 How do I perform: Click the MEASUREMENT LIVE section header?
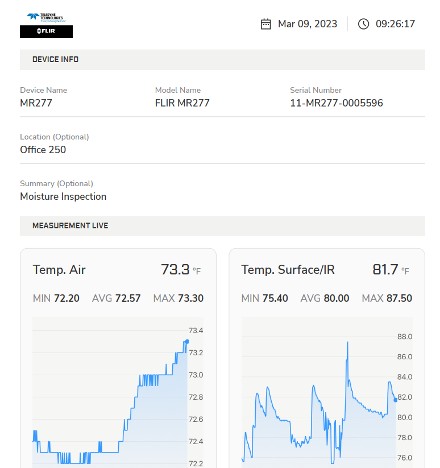point(222,226)
